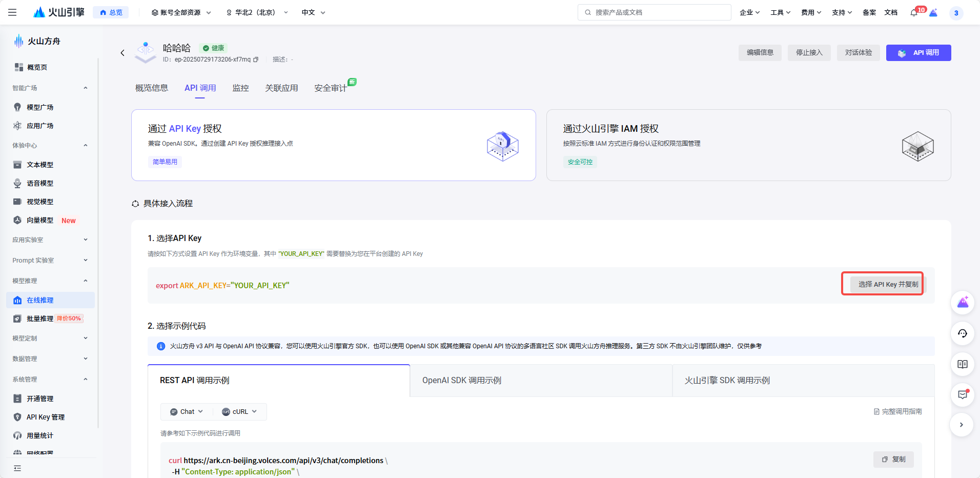Open the 总览 home button

pyautogui.click(x=111, y=12)
